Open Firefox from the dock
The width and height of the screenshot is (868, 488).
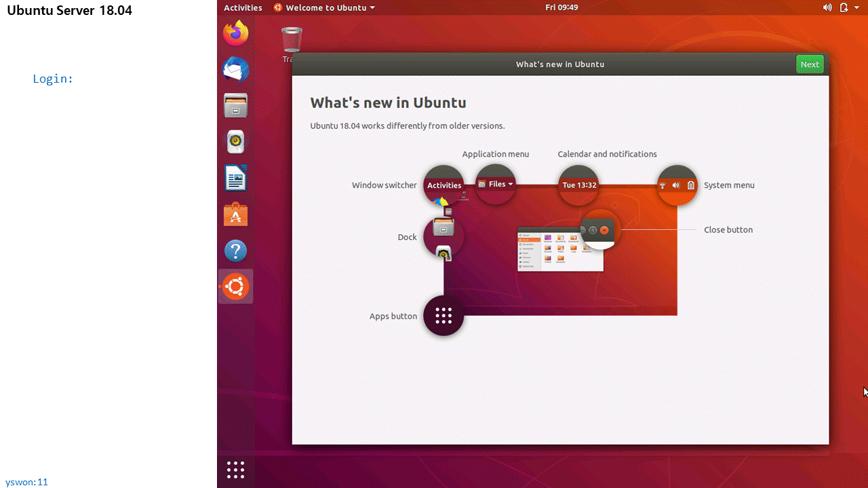(236, 33)
